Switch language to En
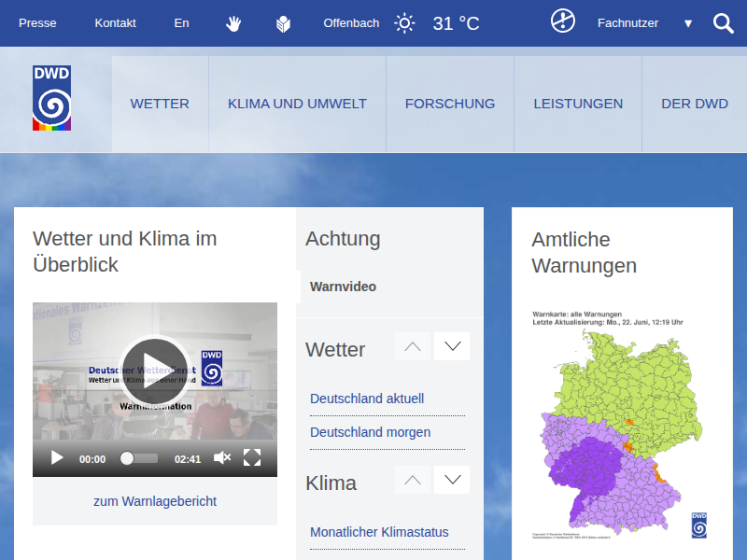The image size is (747, 560). [x=181, y=23]
